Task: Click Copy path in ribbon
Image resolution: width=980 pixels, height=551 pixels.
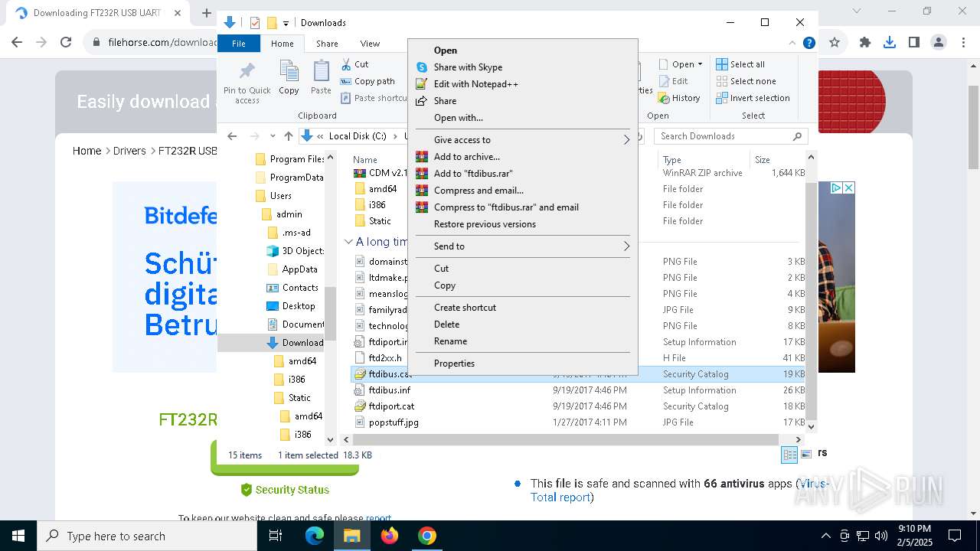Action: tap(367, 81)
